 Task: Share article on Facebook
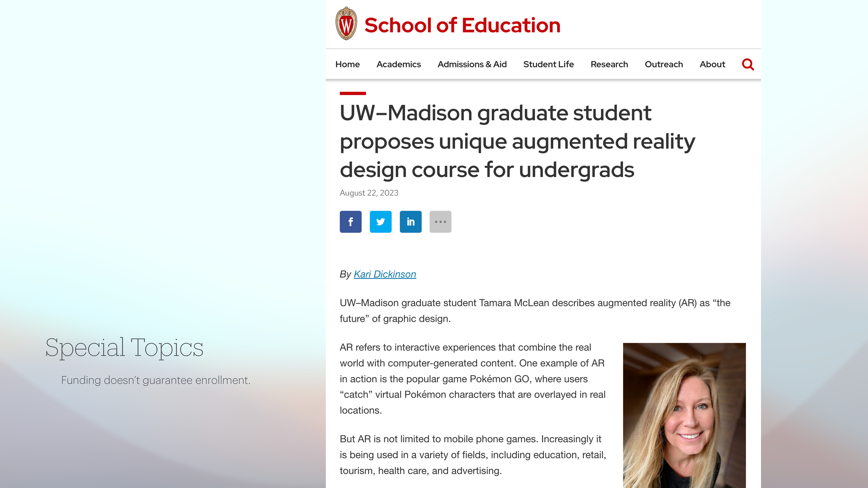pyautogui.click(x=350, y=222)
